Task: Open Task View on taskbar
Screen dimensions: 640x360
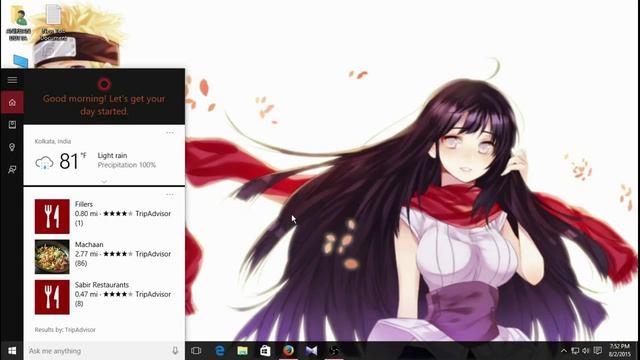Action: coord(196,351)
